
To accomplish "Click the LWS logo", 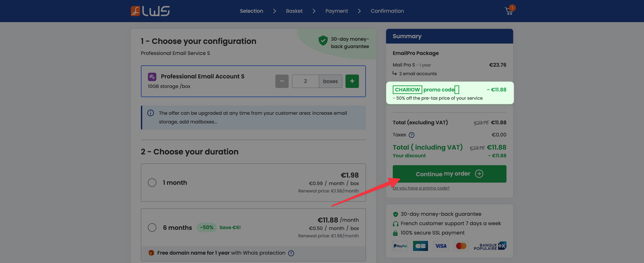I will 150,11.
